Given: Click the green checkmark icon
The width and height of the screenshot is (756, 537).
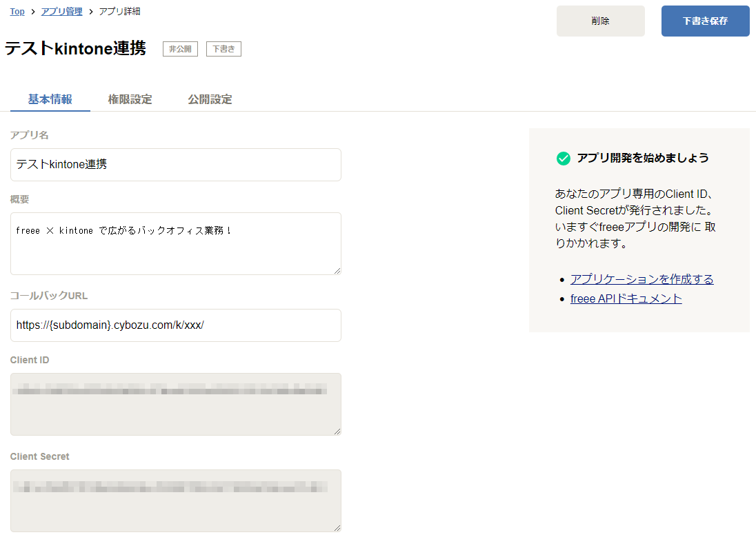Looking at the screenshot, I should [x=563, y=158].
